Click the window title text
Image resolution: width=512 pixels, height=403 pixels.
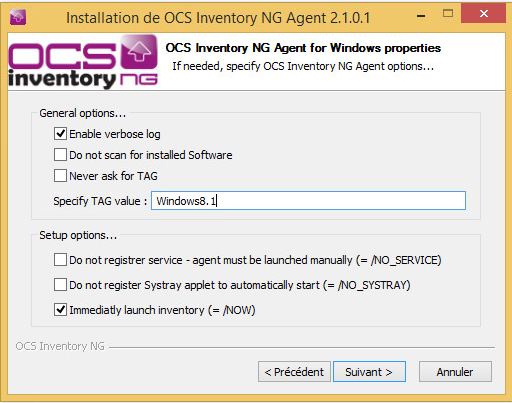tap(218, 18)
